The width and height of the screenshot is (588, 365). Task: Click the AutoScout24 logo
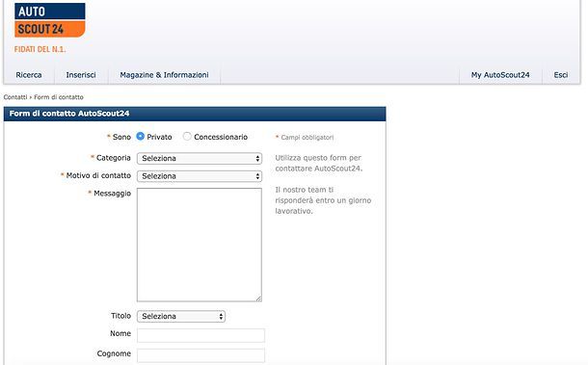(50, 20)
